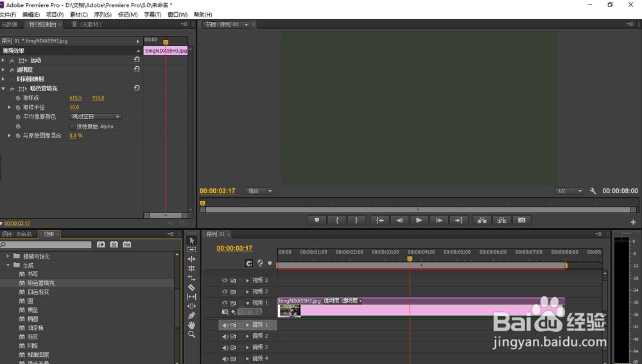
Task: Open the playback resolution 1/2 dropdown
Action: (569, 191)
